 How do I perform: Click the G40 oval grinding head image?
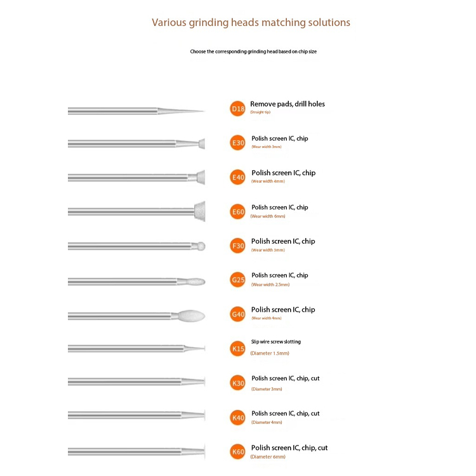tap(136, 315)
